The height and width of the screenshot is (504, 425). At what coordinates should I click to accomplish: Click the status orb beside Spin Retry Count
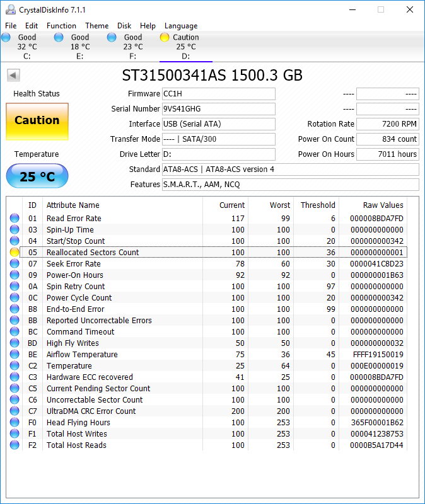coord(15,286)
